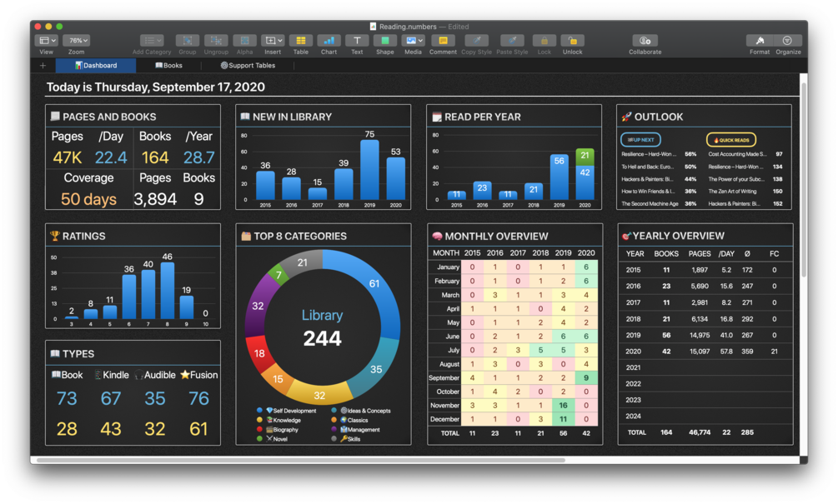Switch to the Support Tables sheet tab
The height and width of the screenshot is (504, 838).
coord(248,66)
